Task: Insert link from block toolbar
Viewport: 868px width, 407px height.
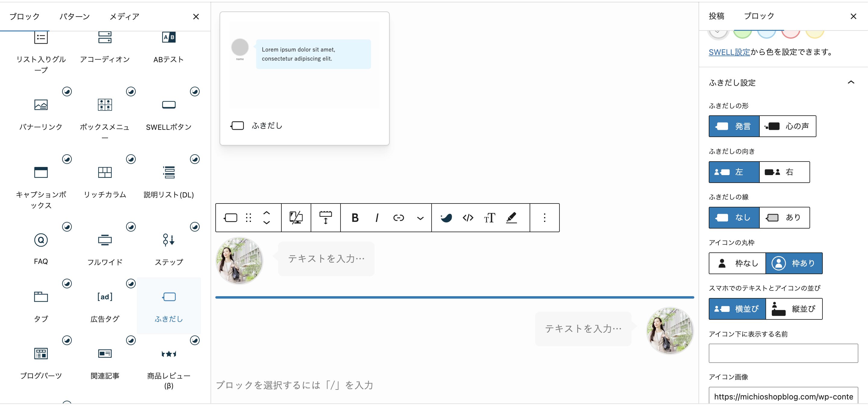Action: point(398,218)
